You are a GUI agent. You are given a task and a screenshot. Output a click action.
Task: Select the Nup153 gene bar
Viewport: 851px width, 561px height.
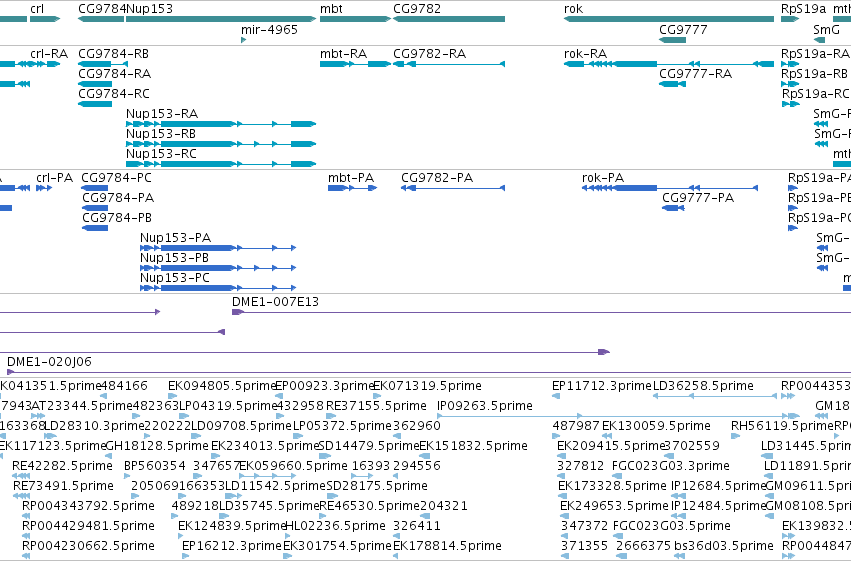click(x=221, y=19)
